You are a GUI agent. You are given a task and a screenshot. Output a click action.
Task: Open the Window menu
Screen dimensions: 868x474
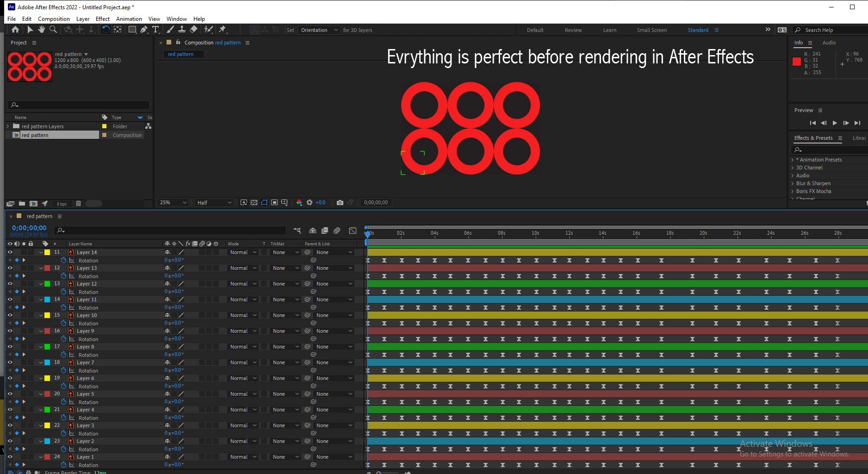click(177, 19)
